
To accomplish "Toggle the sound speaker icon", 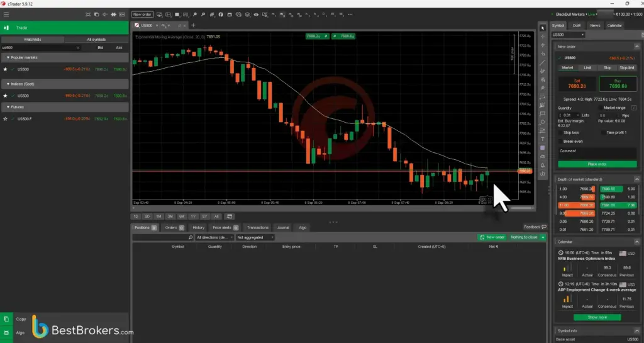I will point(105,14).
